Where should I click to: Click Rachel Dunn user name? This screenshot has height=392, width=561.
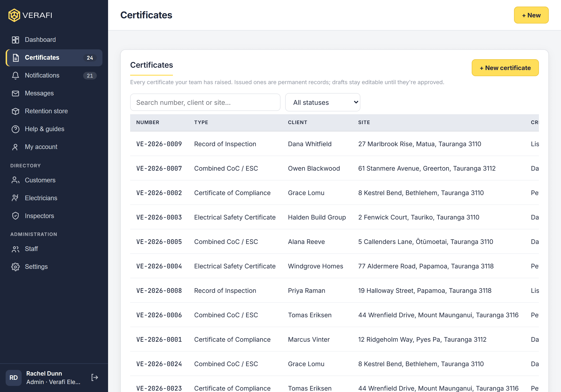click(44, 373)
